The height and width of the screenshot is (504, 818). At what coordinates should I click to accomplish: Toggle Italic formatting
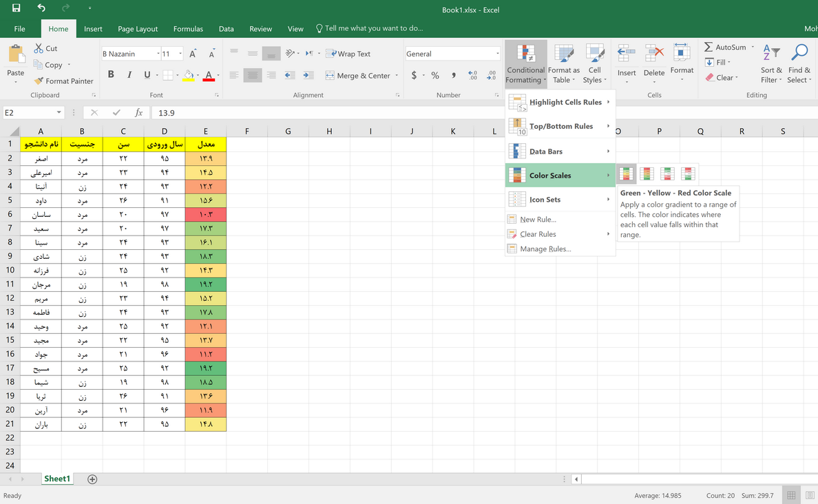[129, 75]
